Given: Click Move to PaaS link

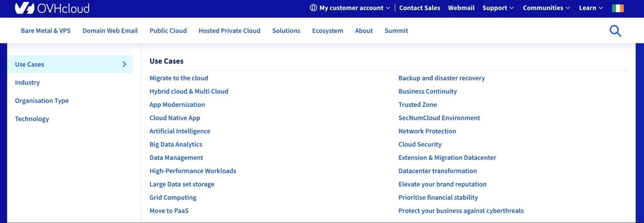Looking at the screenshot, I should point(169,211).
